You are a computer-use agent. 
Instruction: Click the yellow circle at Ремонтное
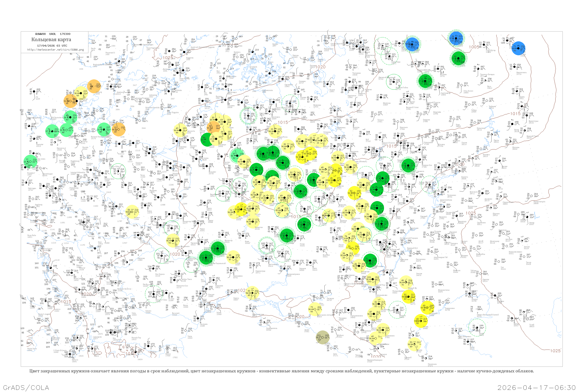click(379, 304)
